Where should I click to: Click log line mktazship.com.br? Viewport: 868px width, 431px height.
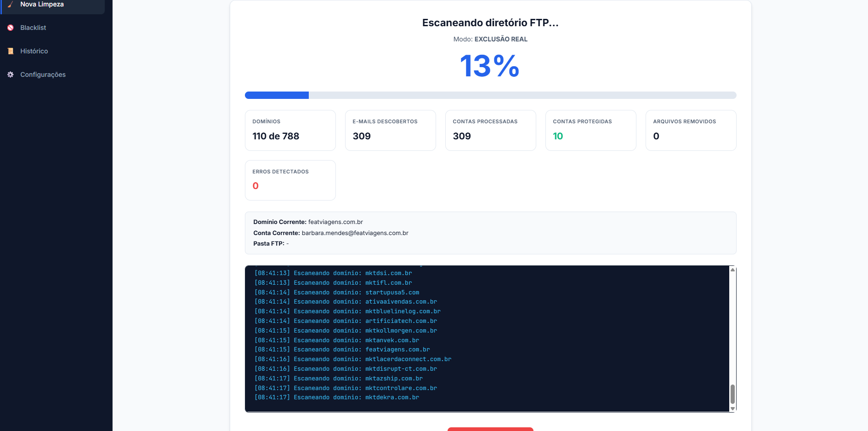pyautogui.click(x=339, y=379)
